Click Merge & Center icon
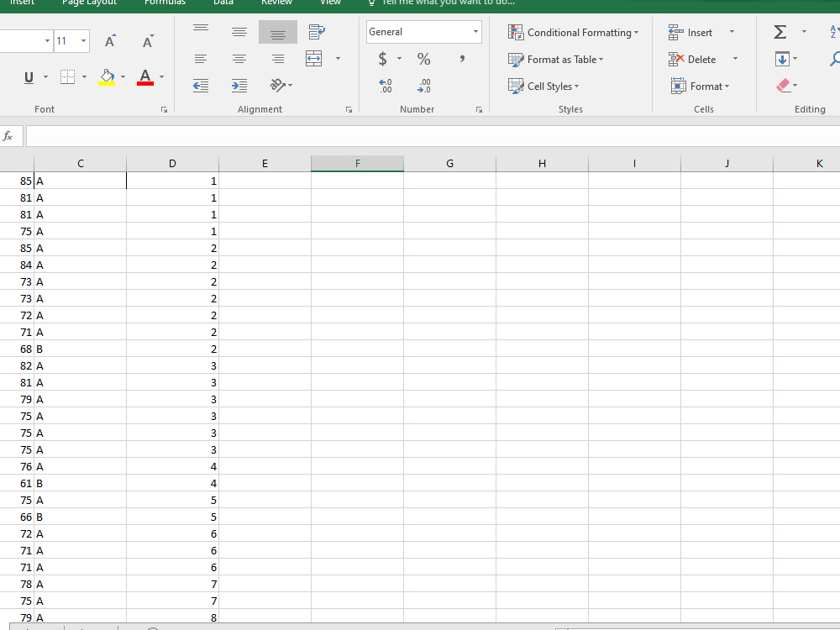Image resolution: width=840 pixels, height=630 pixels. [314, 59]
